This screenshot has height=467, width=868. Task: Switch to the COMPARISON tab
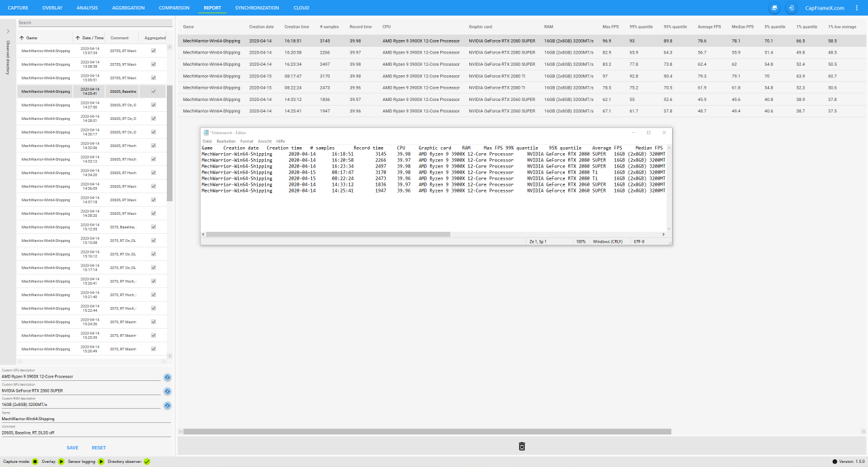tap(174, 7)
